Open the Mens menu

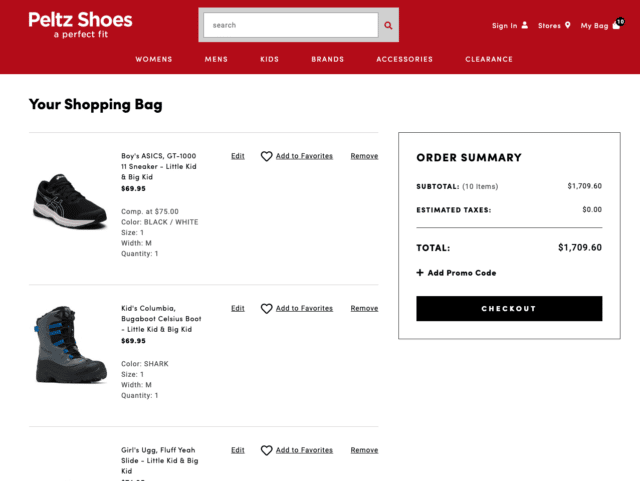tap(216, 59)
